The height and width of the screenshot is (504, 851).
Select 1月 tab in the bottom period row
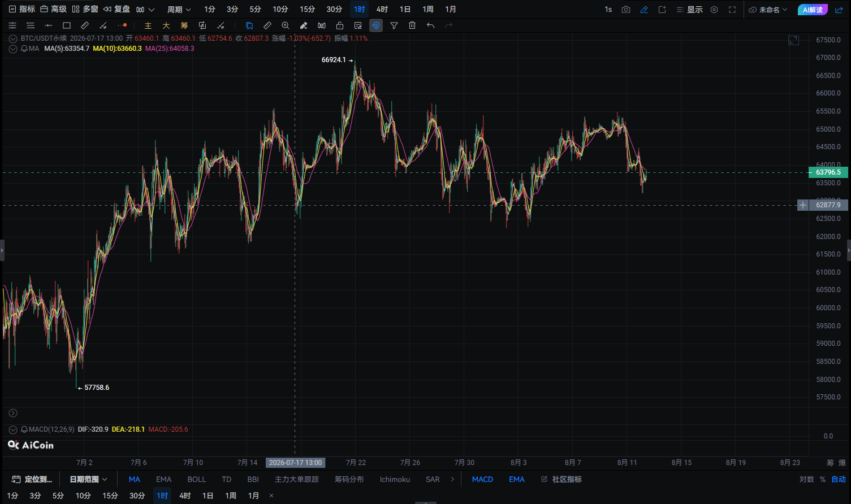point(253,496)
